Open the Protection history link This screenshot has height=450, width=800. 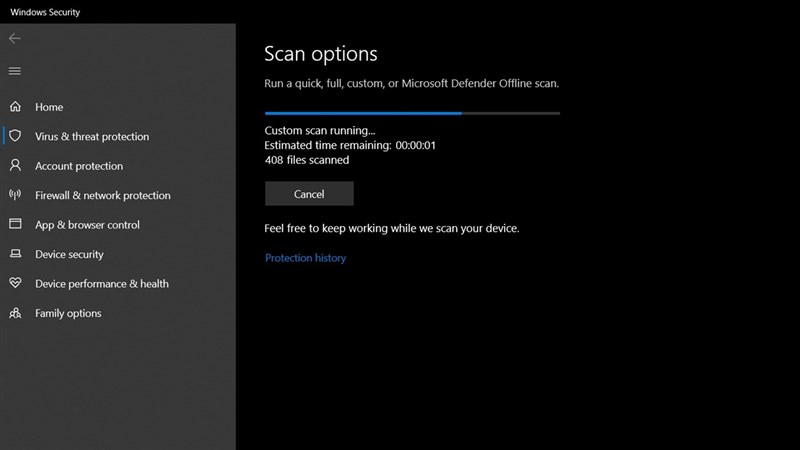pos(305,258)
